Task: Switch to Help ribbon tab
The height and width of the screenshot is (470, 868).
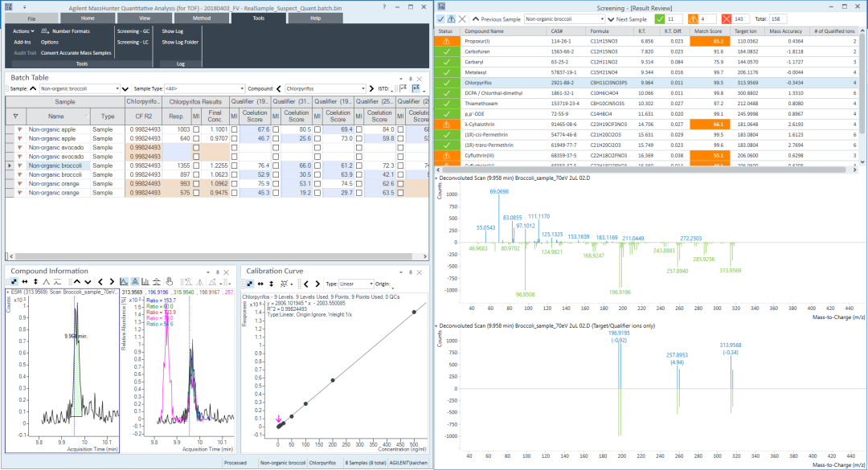Action: 316,18
